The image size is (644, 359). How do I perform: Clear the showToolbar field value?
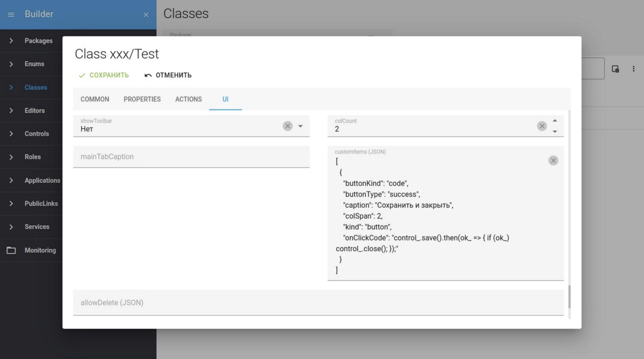point(287,126)
